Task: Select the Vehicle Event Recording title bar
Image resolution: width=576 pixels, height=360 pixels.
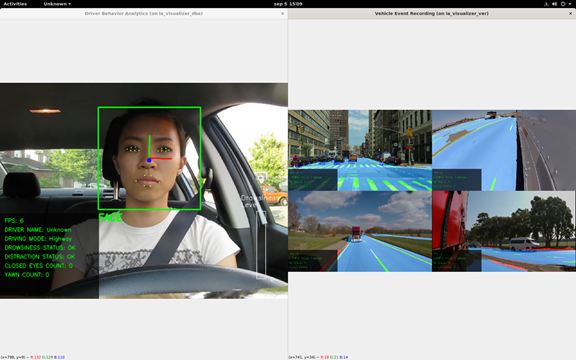Action: pos(432,14)
